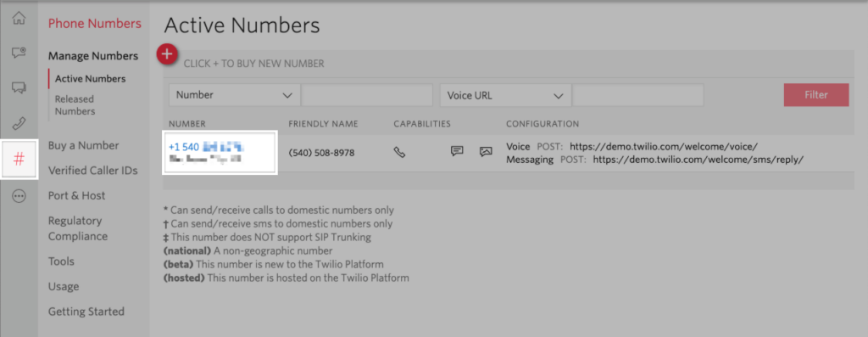
Task: Open Verified Caller IDs section
Action: [x=93, y=171]
